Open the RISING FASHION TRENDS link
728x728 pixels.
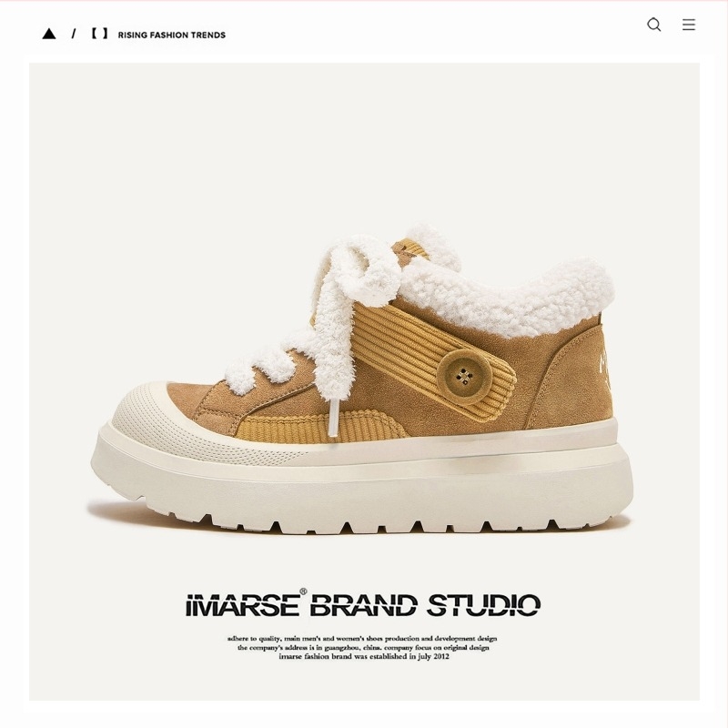172,35
